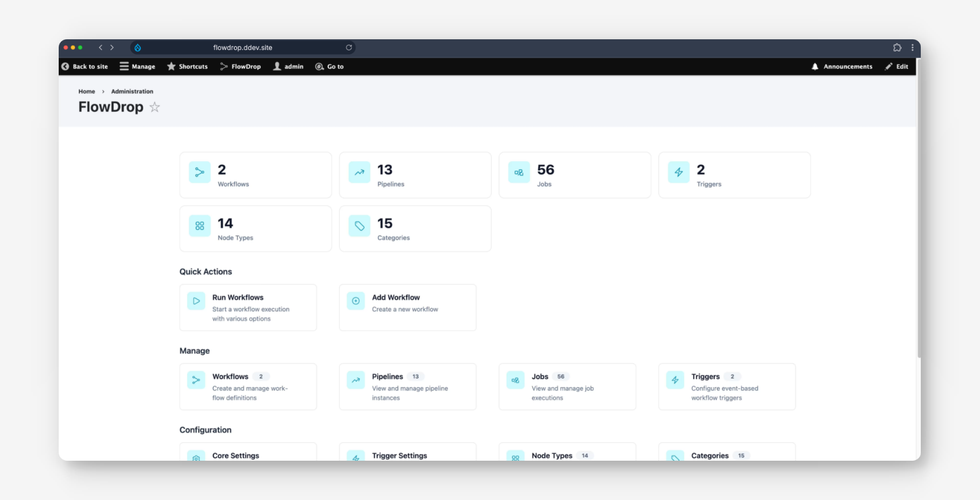The height and width of the screenshot is (500, 980).
Task: Click the page vertical scrollbar
Action: point(919,209)
